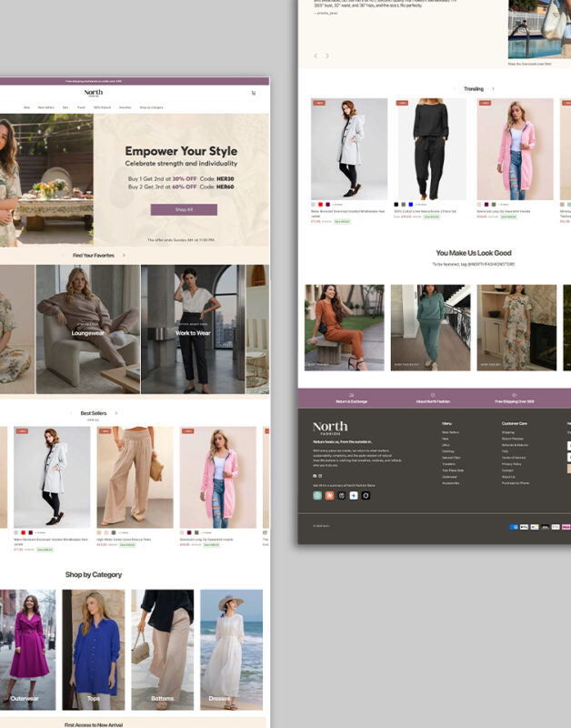Click the orange app icon in footer
This screenshot has width=571, height=728.
coord(330,495)
